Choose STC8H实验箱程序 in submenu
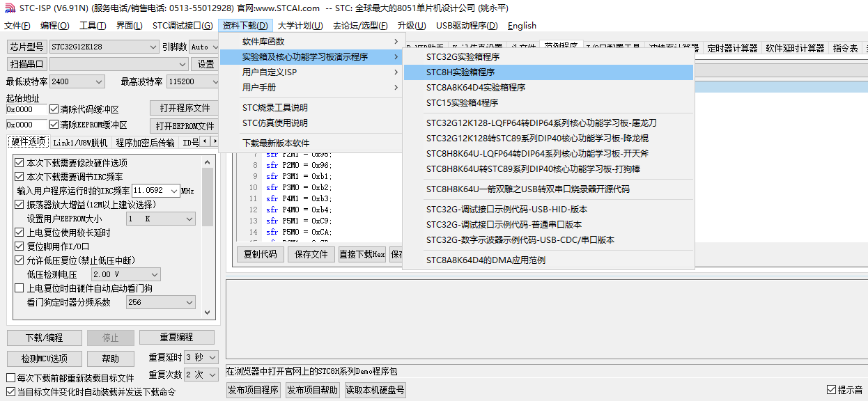 tap(549, 72)
